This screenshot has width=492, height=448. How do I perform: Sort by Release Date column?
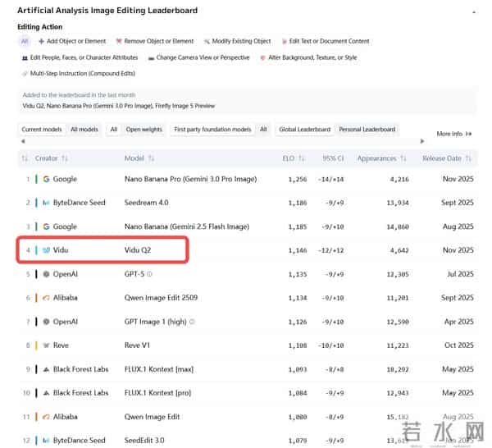[447, 158]
